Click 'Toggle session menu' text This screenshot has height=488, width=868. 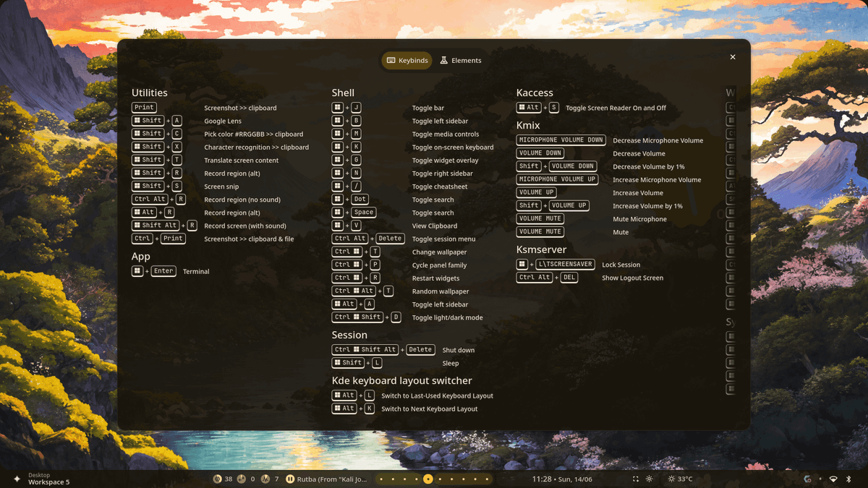tap(443, 239)
